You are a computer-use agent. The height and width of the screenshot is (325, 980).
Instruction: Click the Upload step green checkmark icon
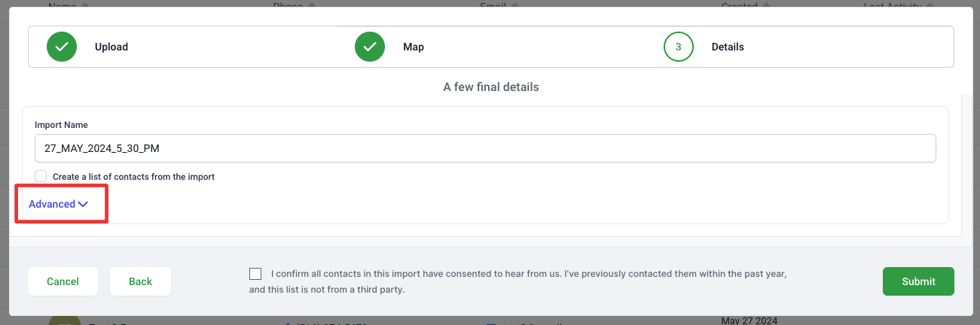63,47
